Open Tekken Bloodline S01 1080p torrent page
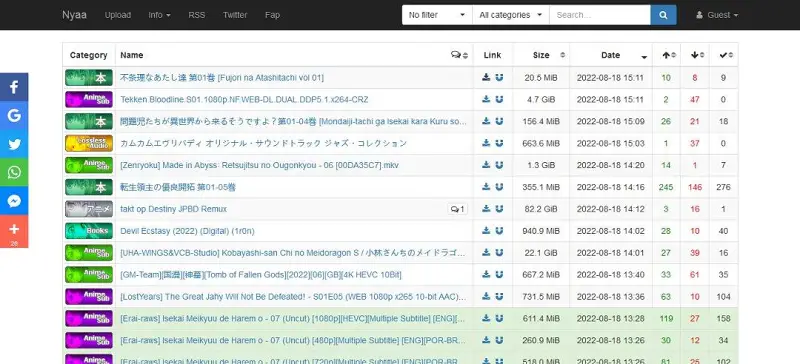This screenshot has height=364, width=800. click(x=244, y=100)
